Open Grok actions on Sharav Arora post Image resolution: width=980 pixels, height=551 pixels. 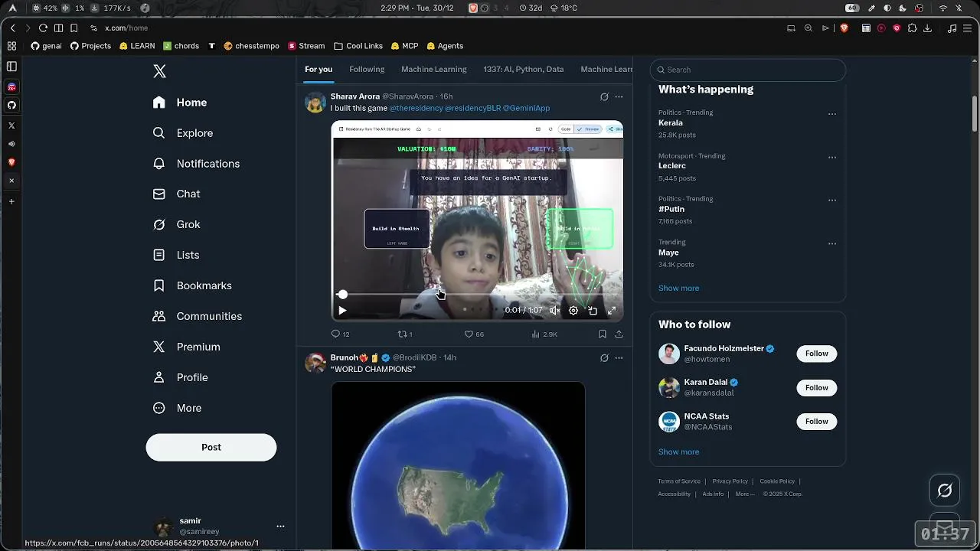[604, 96]
